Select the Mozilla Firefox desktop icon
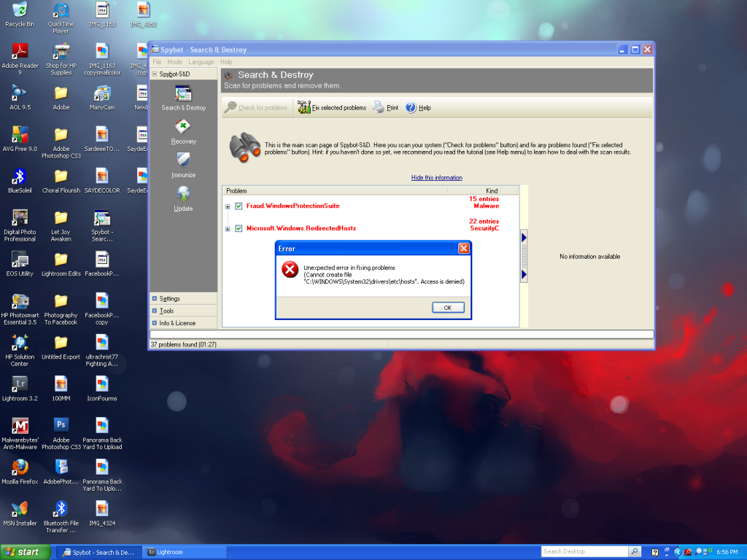Image resolution: width=747 pixels, height=560 pixels. click(20, 472)
